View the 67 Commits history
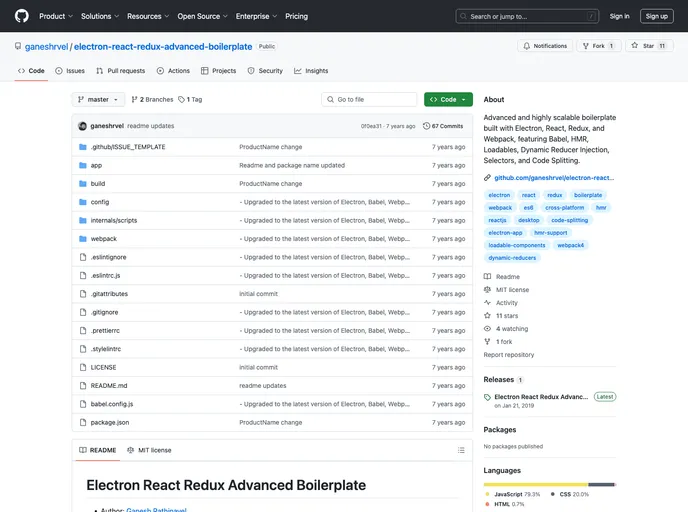 [443, 126]
